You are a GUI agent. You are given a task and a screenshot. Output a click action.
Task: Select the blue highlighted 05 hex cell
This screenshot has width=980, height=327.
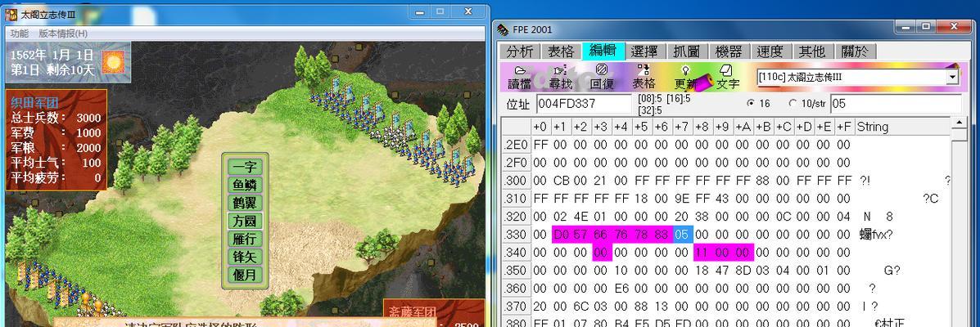point(681,234)
